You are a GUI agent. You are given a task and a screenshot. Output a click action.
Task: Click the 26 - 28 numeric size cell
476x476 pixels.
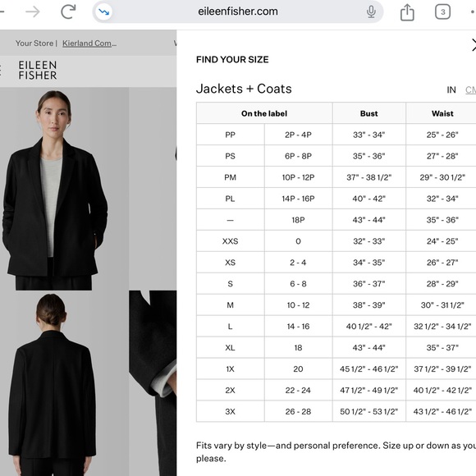click(x=298, y=412)
